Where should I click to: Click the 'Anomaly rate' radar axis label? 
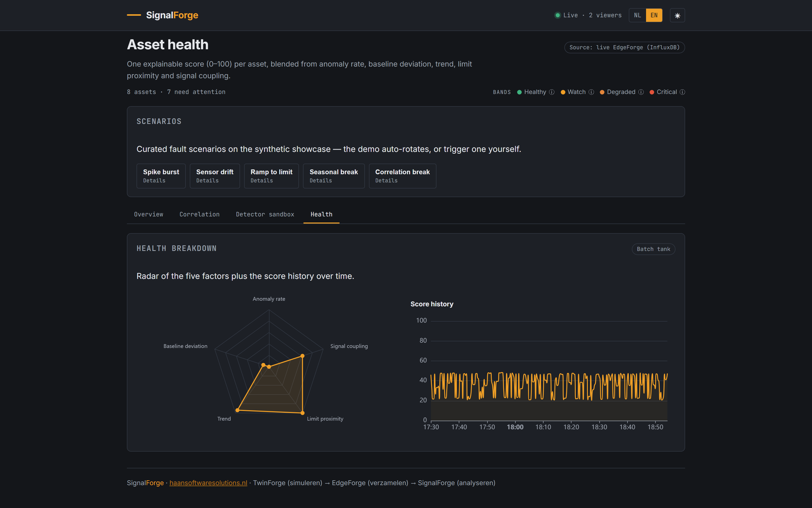[269, 299]
